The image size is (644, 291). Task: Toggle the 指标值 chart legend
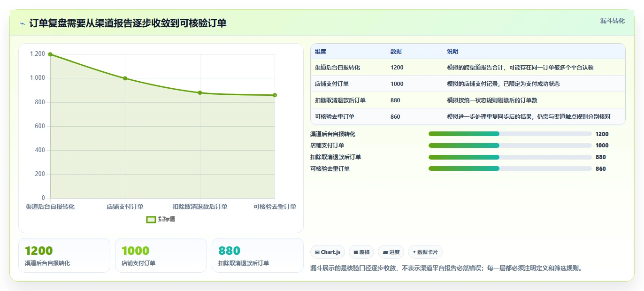[x=161, y=219]
